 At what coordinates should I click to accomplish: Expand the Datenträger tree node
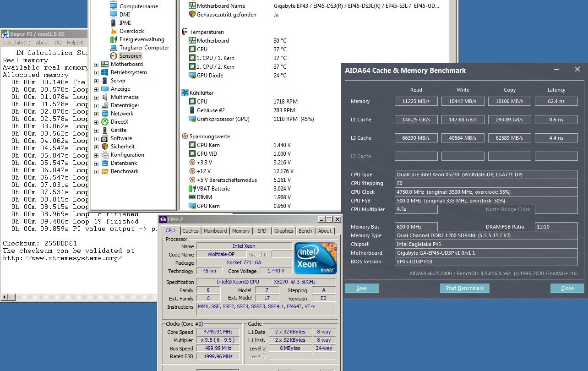96,105
